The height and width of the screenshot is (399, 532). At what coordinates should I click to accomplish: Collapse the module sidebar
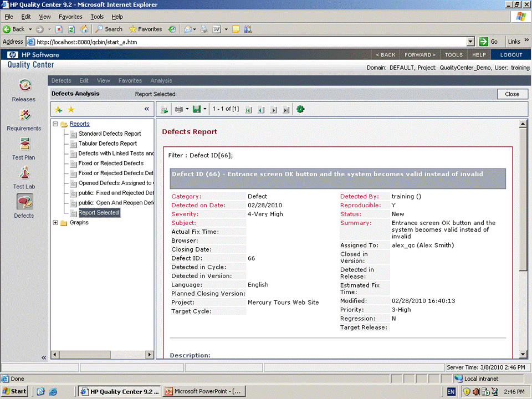click(x=43, y=357)
